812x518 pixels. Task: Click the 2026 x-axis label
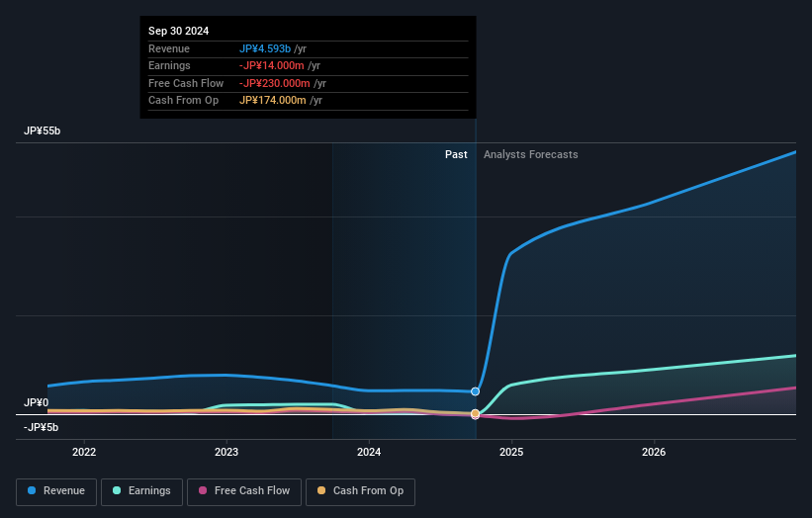pos(654,453)
